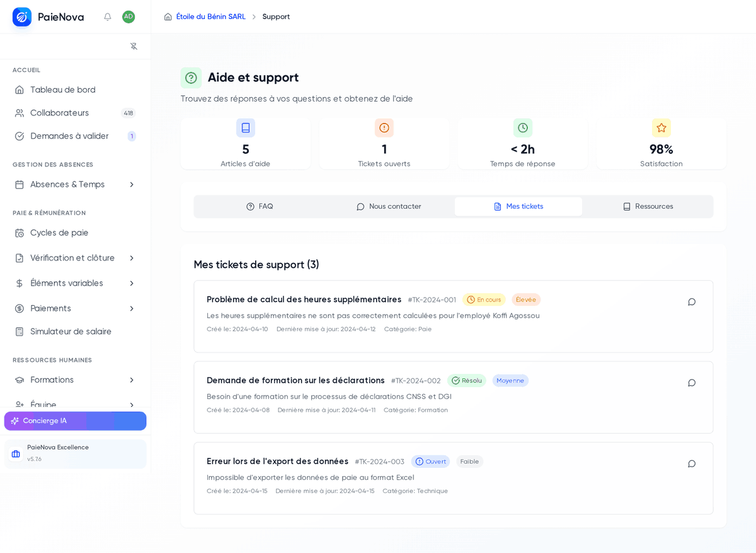Switch to Nous contacter tab
Screen dimensions: 756x553
(x=389, y=207)
